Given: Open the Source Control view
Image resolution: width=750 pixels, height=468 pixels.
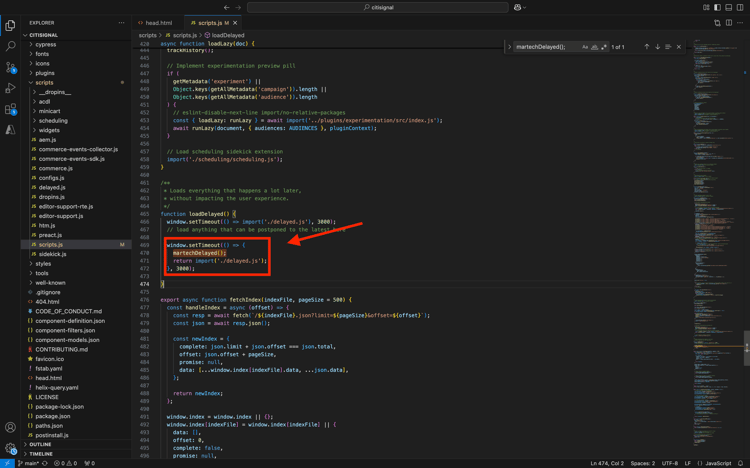Looking at the screenshot, I should click(10, 67).
